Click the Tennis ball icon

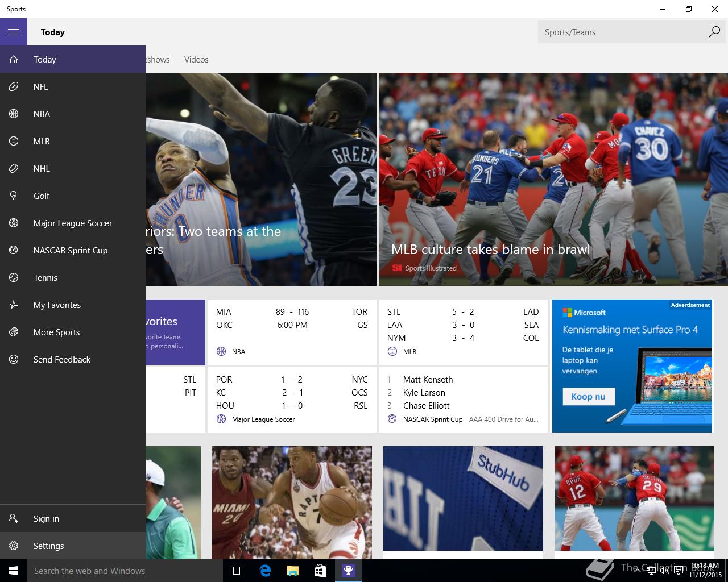point(14,277)
